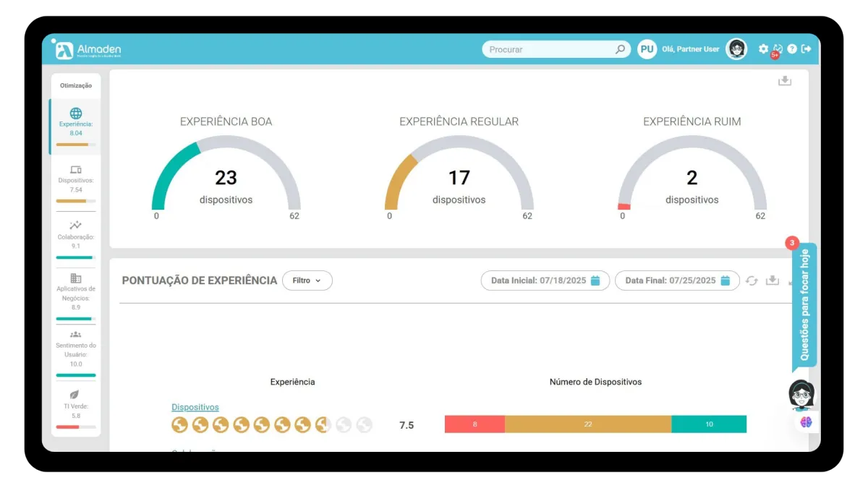868x488 pixels.
Task: Open the Data Final date field
Action: pyautogui.click(x=677, y=281)
